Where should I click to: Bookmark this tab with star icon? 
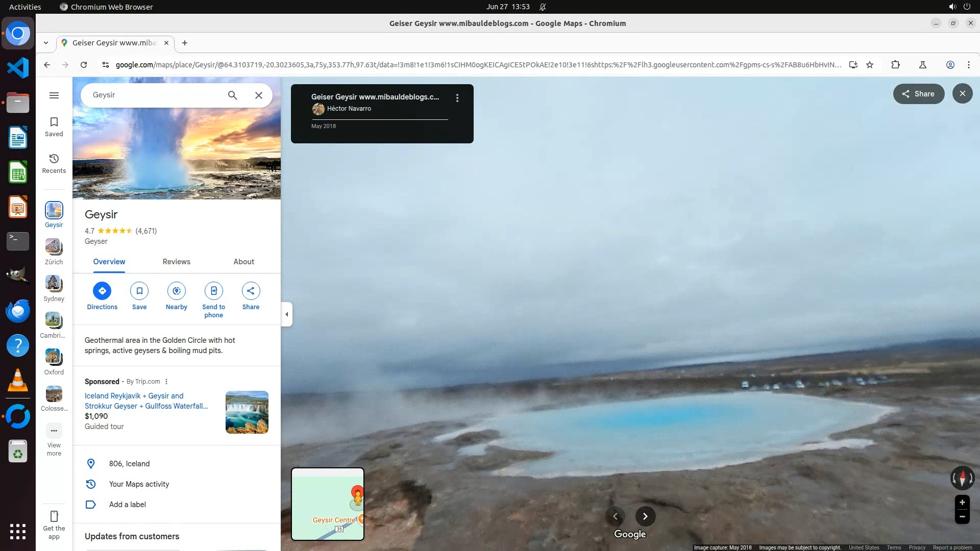pyautogui.click(x=870, y=65)
